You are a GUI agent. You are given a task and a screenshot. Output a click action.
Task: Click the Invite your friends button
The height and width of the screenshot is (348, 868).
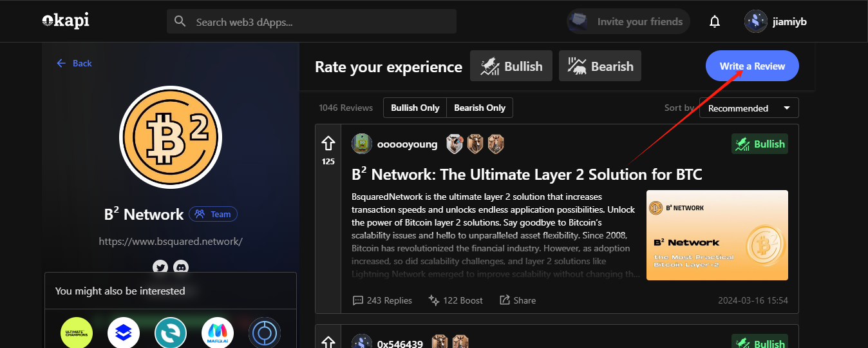click(x=628, y=21)
